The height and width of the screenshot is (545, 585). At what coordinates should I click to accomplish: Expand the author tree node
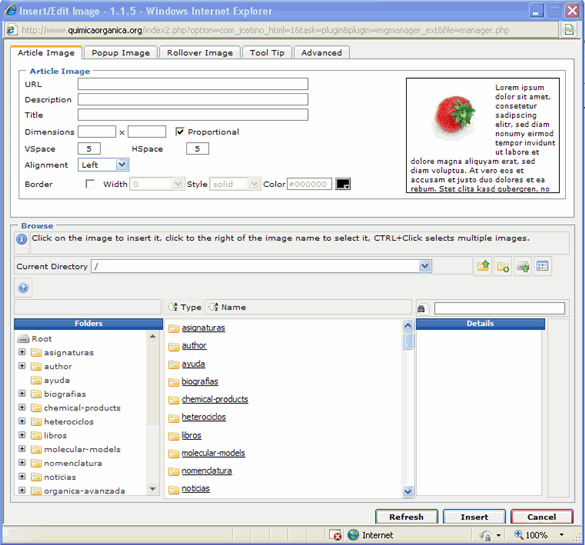[x=22, y=366]
